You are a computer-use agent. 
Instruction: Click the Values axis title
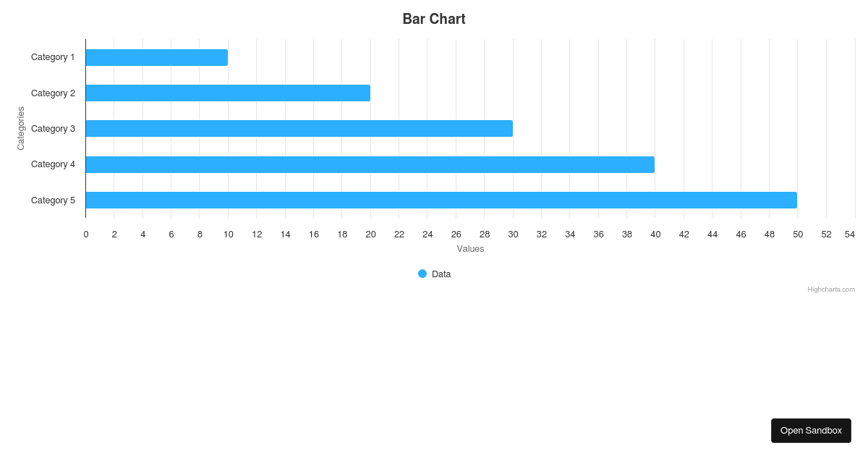click(x=470, y=248)
